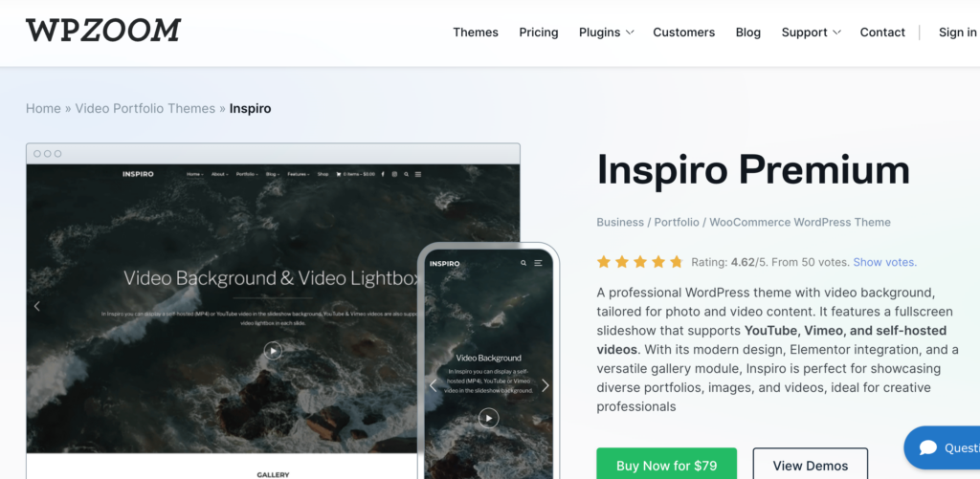Expand the Support dropdown menu
Image resolution: width=980 pixels, height=479 pixels.
(812, 33)
